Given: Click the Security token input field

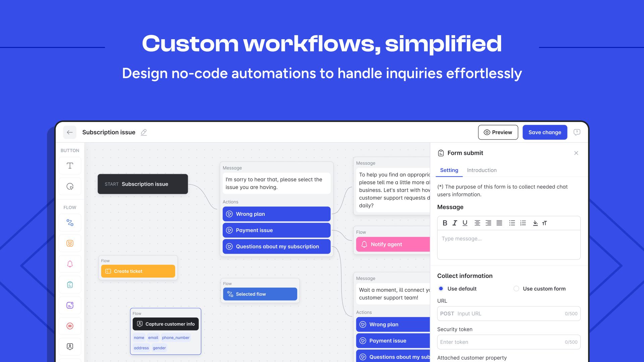Looking at the screenshot, I should 508,342.
